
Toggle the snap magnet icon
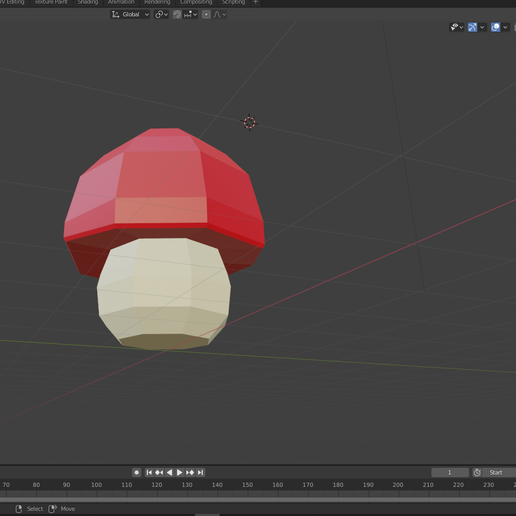[x=177, y=15]
